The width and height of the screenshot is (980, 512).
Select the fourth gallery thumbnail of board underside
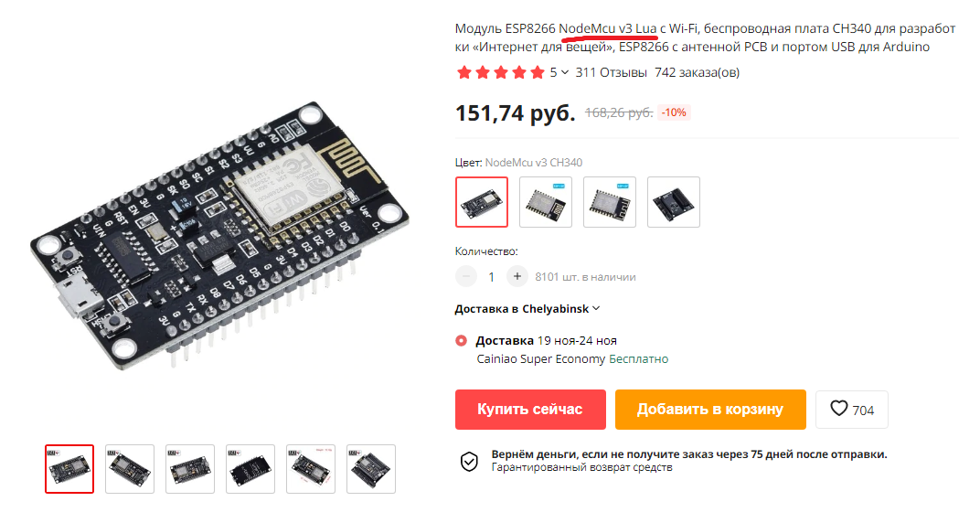tap(250, 469)
